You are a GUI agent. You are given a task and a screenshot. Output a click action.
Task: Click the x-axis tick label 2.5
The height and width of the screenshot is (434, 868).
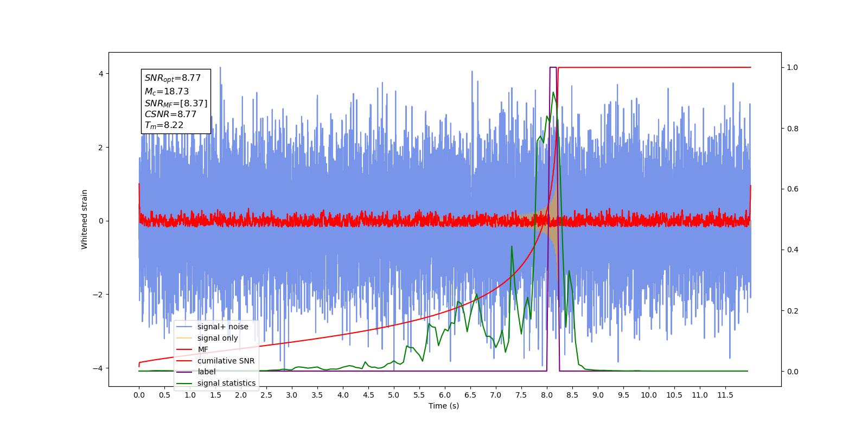click(266, 395)
